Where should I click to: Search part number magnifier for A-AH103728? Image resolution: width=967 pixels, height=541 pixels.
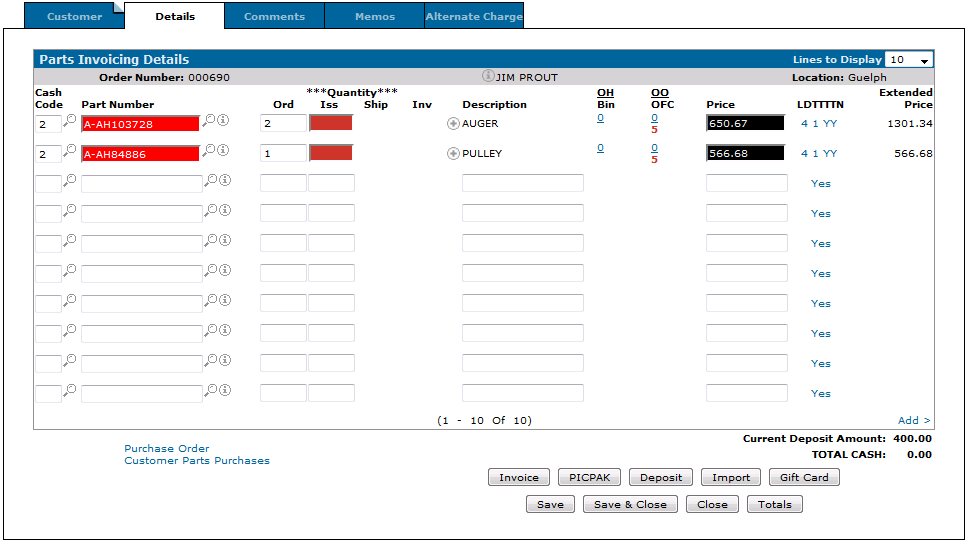210,120
